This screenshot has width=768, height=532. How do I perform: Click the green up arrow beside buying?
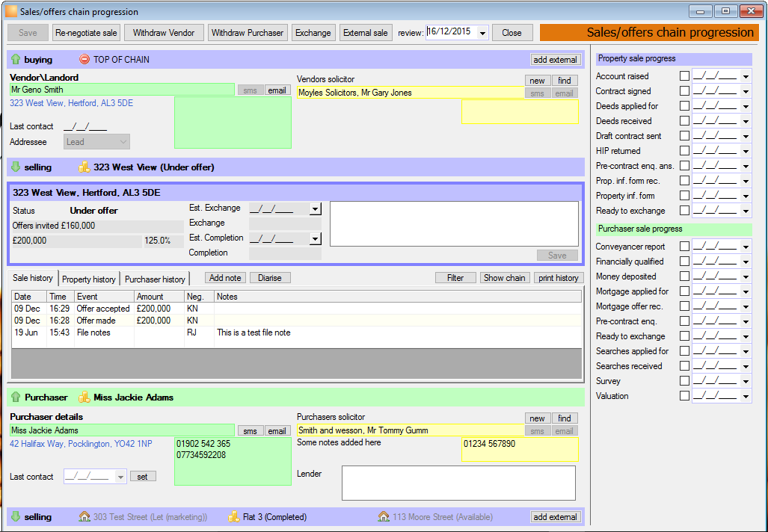pyautogui.click(x=16, y=59)
